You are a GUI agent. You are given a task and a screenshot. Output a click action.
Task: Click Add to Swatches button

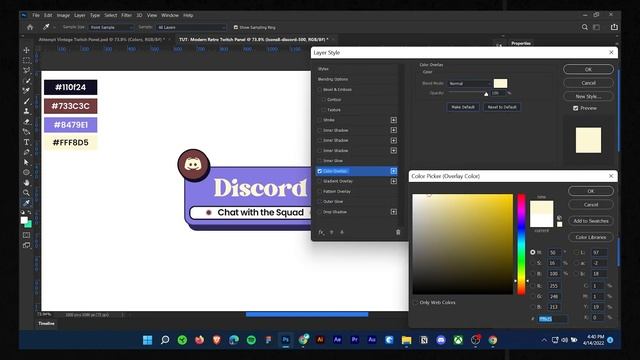click(591, 221)
